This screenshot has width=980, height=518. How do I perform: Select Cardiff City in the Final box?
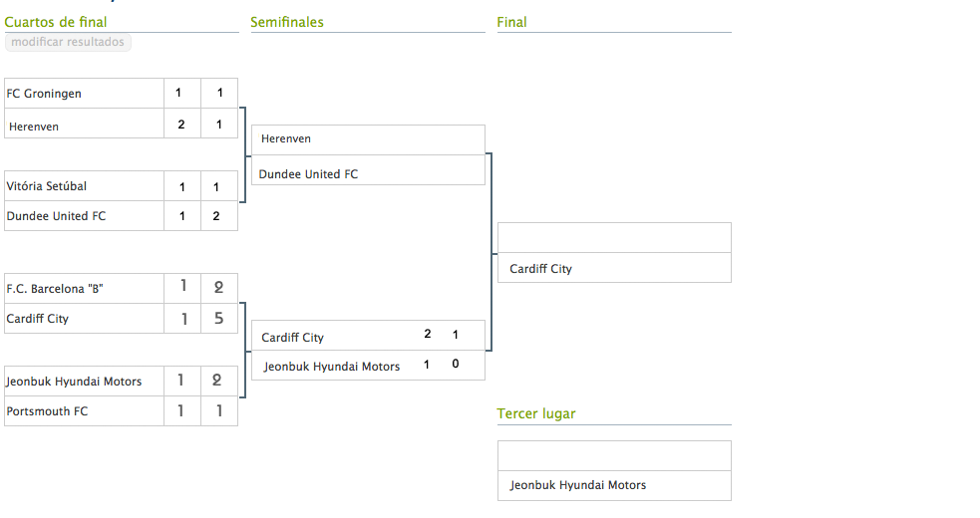point(540,269)
